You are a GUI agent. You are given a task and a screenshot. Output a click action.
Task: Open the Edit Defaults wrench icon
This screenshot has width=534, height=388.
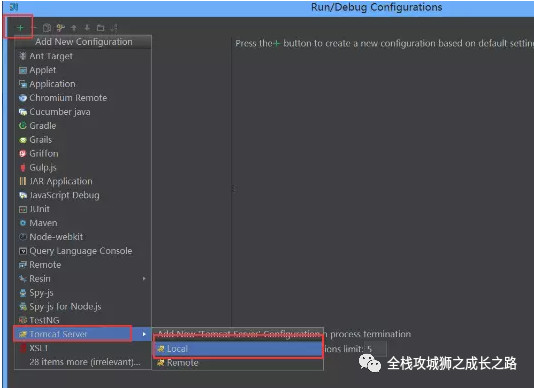point(61,28)
